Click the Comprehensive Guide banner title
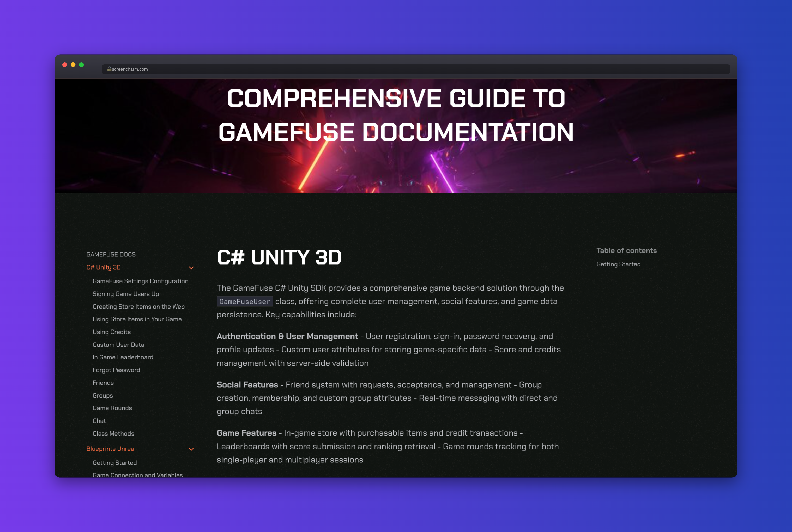The height and width of the screenshot is (532, 792). (x=396, y=115)
